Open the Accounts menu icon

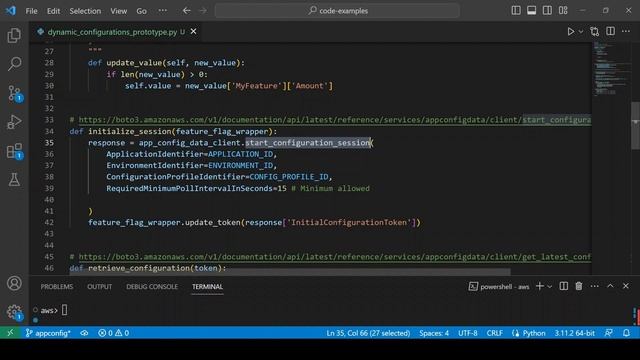tap(14, 283)
